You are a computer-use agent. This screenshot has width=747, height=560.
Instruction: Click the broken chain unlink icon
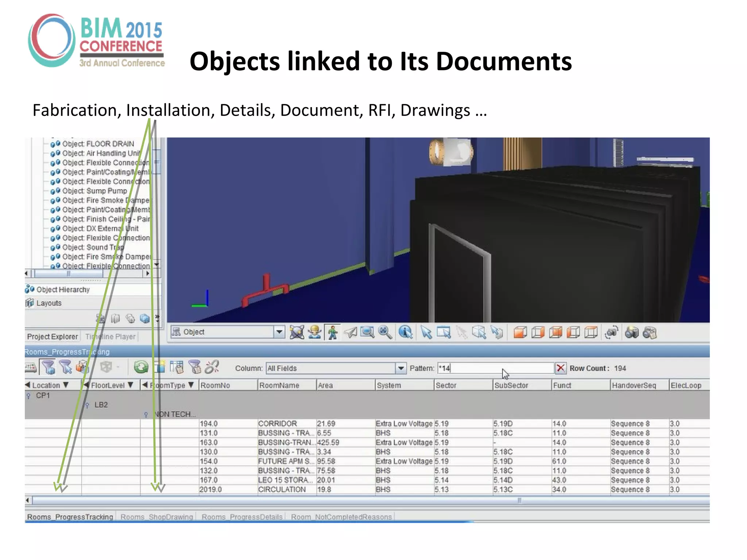(212, 367)
